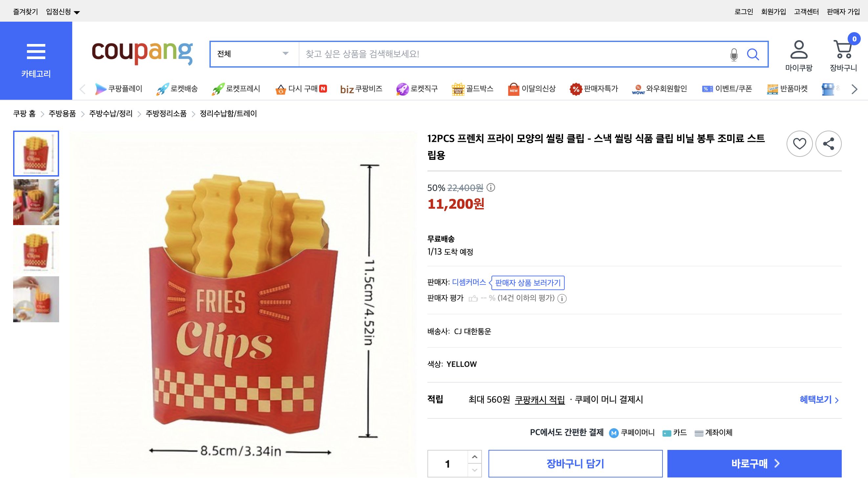Expand the 입점신청 dropdown menu

pyautogui.click(x=63, y=11)
